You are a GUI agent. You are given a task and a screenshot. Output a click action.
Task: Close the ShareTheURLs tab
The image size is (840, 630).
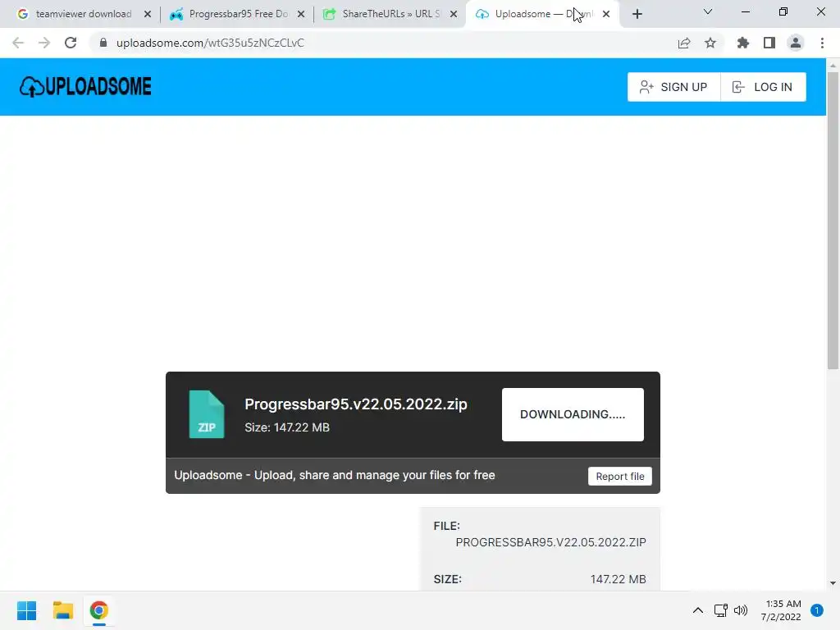point(454,14)
